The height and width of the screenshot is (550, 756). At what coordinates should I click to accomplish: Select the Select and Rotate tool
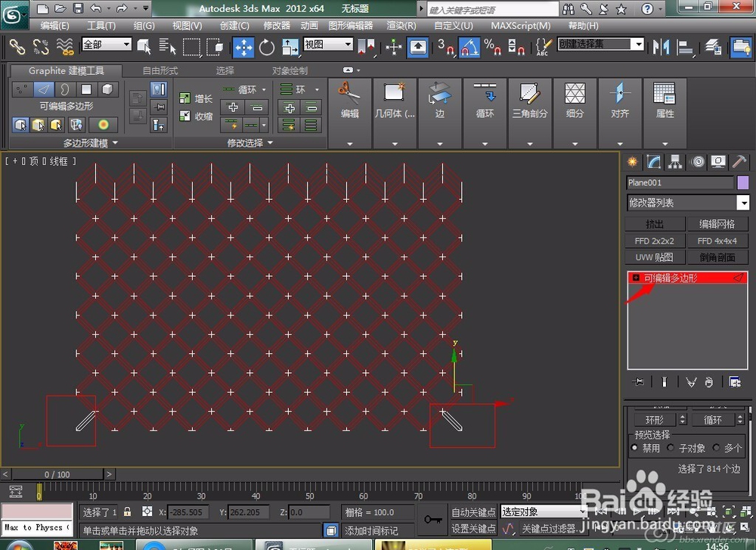(267, 47)
